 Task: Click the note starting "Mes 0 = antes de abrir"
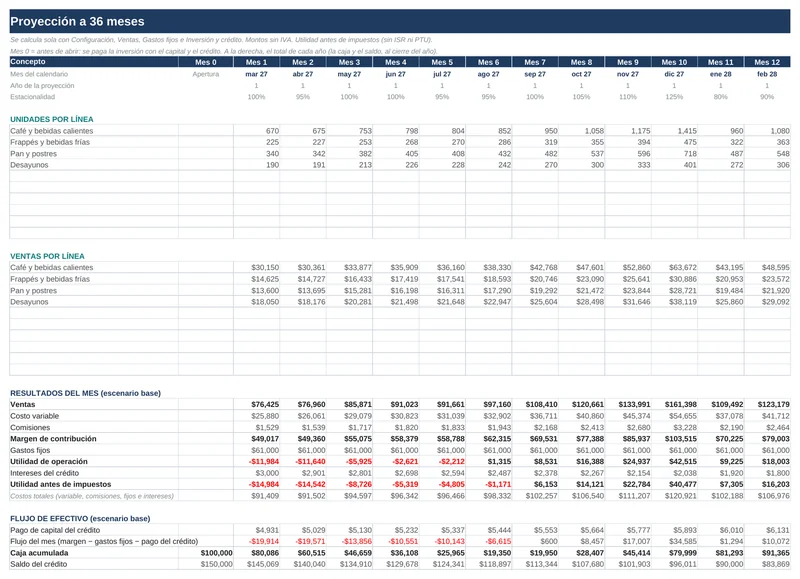[223, 51]
